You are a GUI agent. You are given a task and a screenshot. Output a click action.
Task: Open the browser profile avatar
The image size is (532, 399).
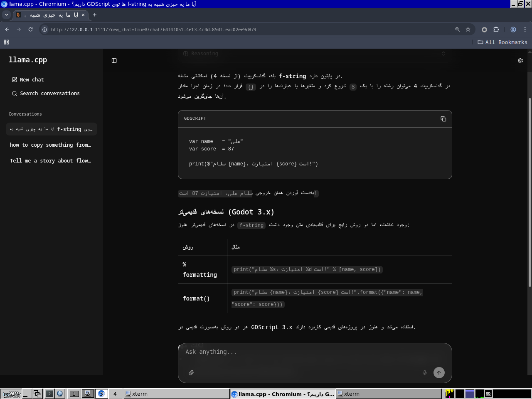pyautogui.click(x=513, y=30)
